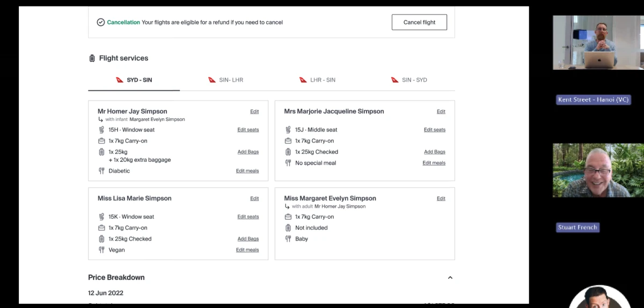Image resolution: width=644 pixels, height=308 pixels.
Task: Click baggage icon beside Not included
Action: pos(288,228)
